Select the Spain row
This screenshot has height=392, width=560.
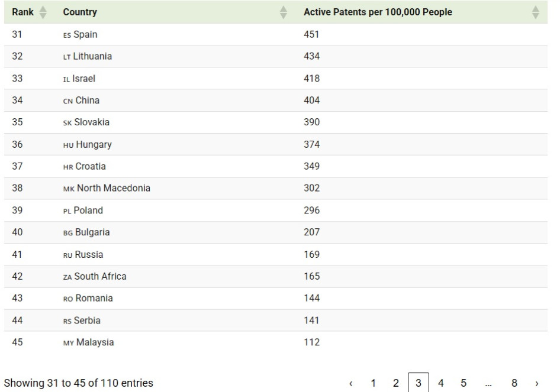[85, 34]
